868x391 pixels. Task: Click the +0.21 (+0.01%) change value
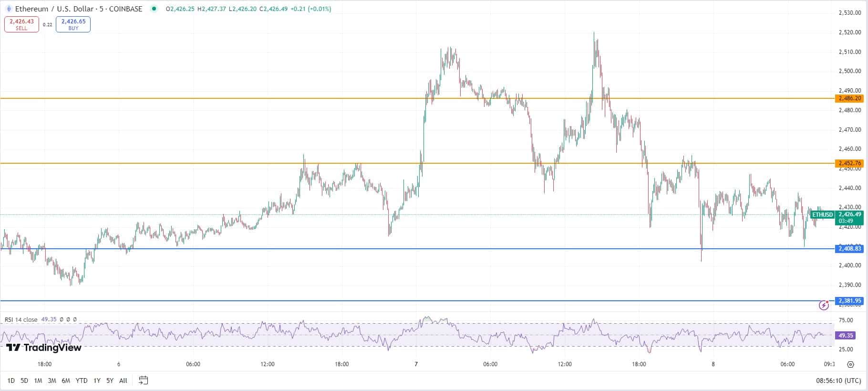(311, 9)
